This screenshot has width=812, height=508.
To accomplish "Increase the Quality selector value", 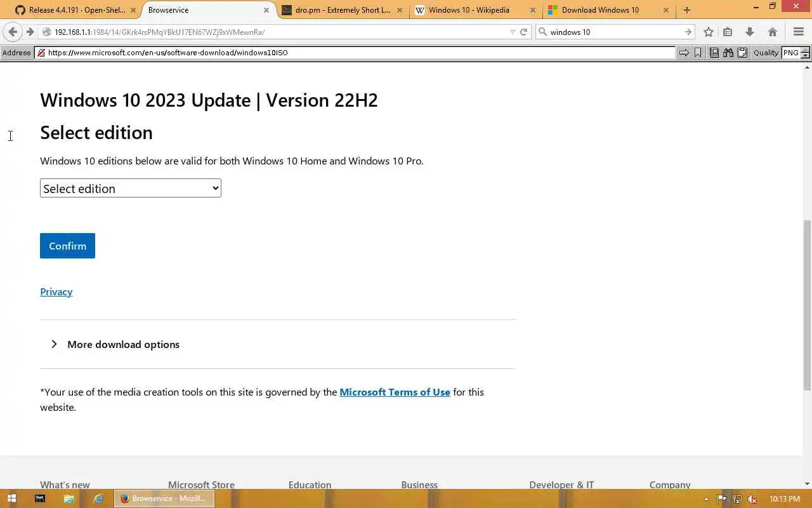I will pyautogui.click(x=806, y=50).
